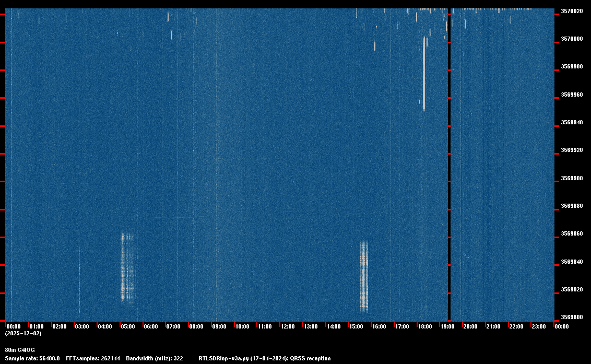This screenshot has width=591, height=364.
Task: Click the 22:00 time label
Action: click(x=516, y=326)
